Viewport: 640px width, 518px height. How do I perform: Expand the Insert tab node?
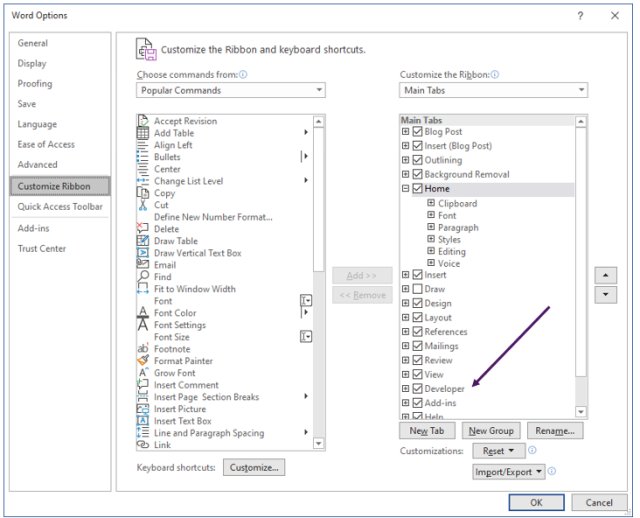click(x=405, y=275)
